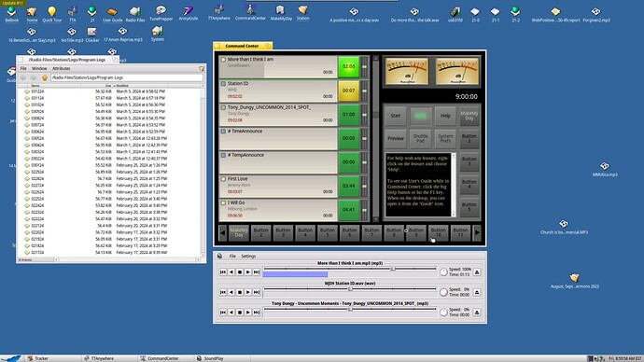Click speed knob for Tony Dungy deck
644x362 pixels.
point(443,313)
